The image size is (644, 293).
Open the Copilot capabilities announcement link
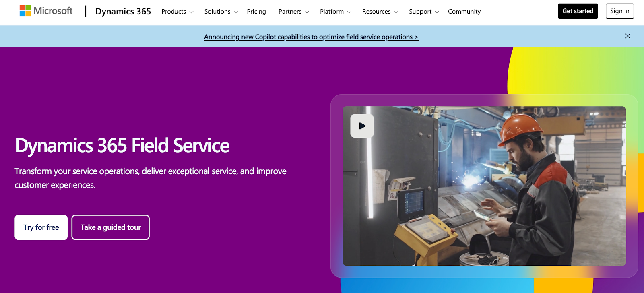point(311,37)
